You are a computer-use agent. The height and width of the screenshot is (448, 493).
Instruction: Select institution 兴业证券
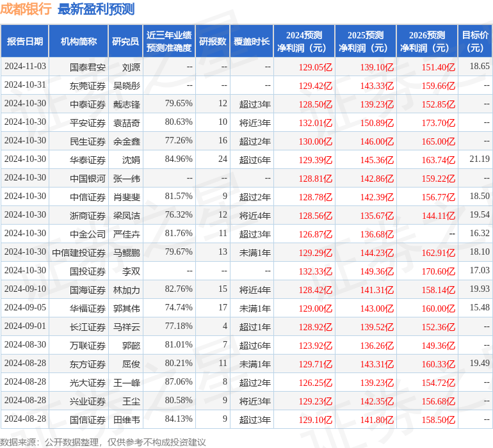(x=88, y=401)
